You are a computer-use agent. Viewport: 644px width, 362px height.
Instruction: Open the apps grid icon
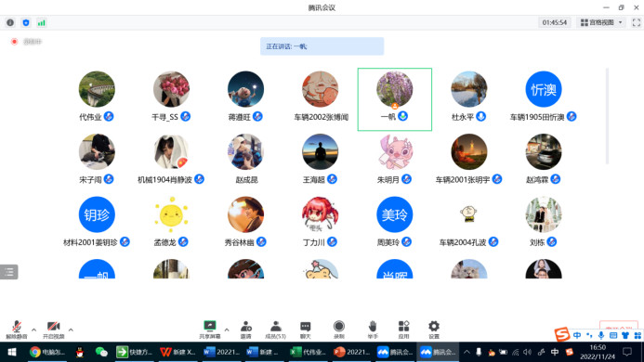pos(403,330)
